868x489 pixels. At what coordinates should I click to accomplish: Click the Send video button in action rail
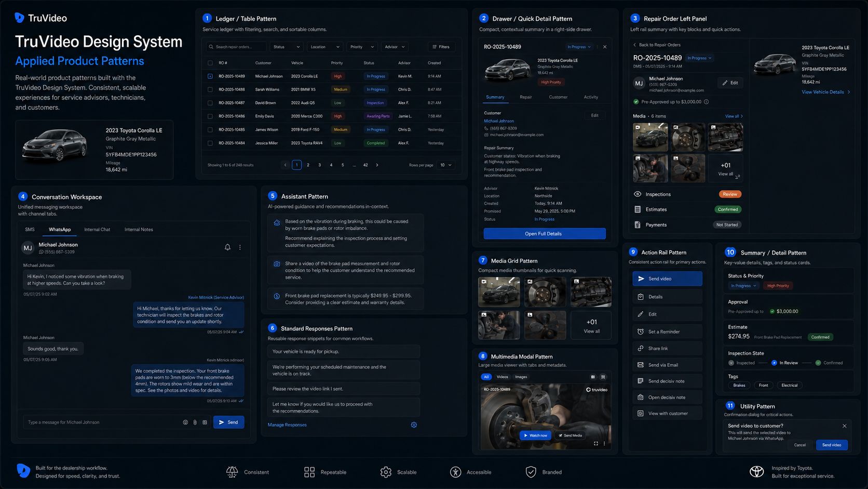[667, 279]
